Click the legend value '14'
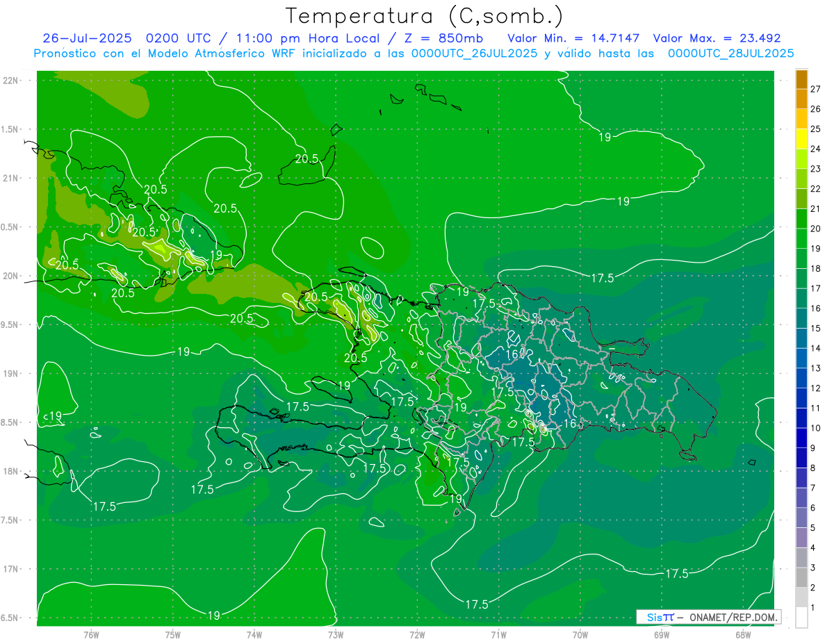834x644 pixels. point(815,348)
